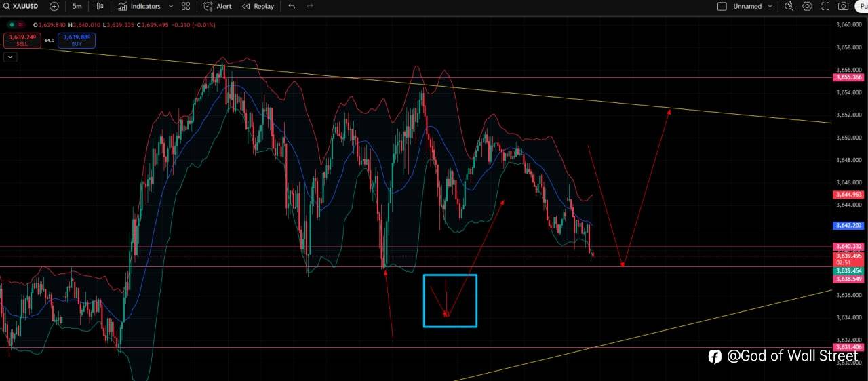Enter fullscreen mode

tap(825, 6)
